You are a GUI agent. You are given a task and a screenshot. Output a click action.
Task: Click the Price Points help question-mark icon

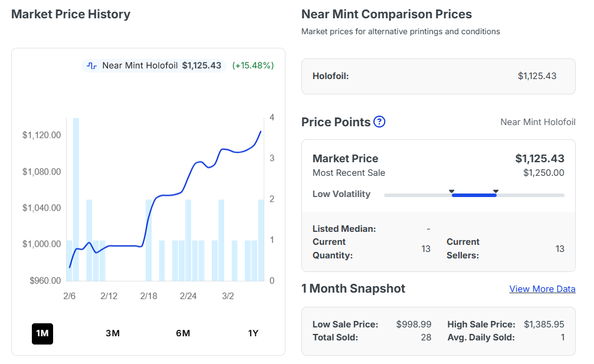pos(379,122)
